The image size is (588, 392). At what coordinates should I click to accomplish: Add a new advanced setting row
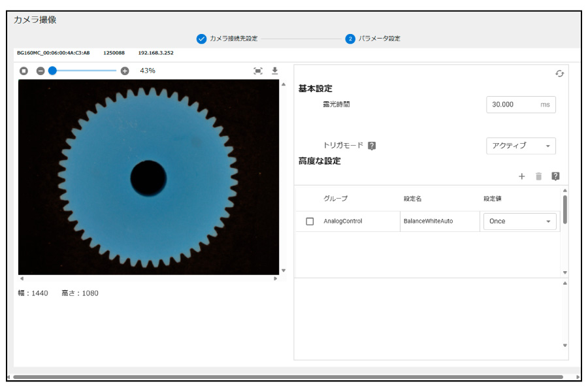(x=521, y=176)
